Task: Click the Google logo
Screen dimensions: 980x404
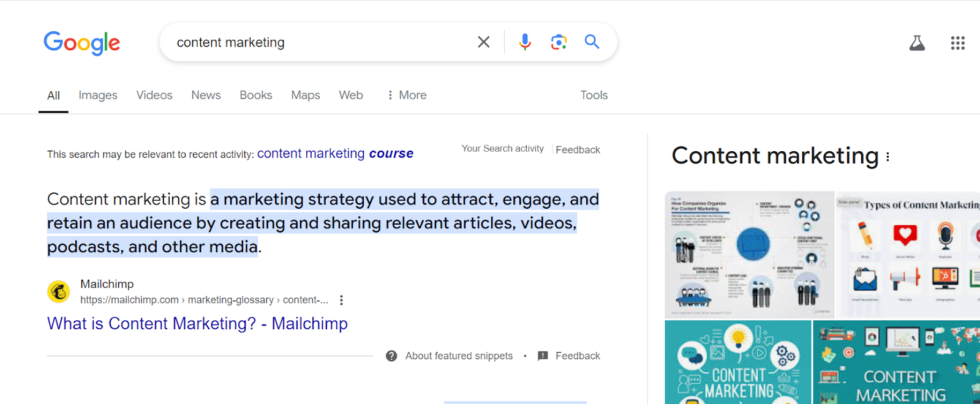Action: click(81, 43)
